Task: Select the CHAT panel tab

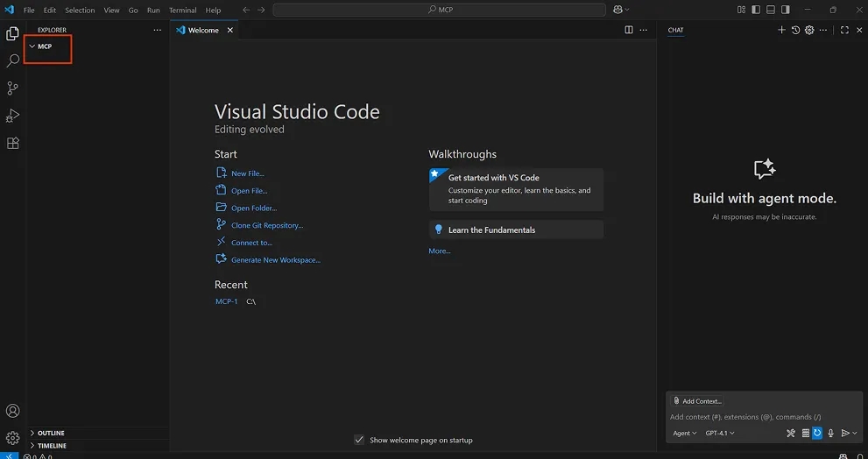Action: (675, 30)
